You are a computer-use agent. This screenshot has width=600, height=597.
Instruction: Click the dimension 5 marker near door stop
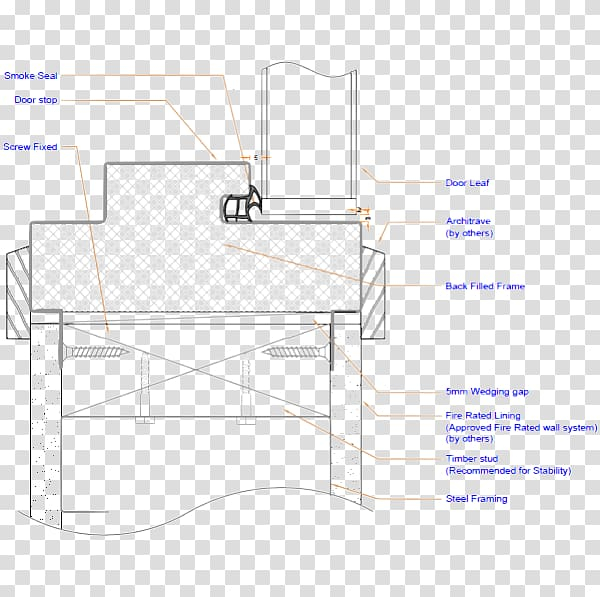point(256,158)
